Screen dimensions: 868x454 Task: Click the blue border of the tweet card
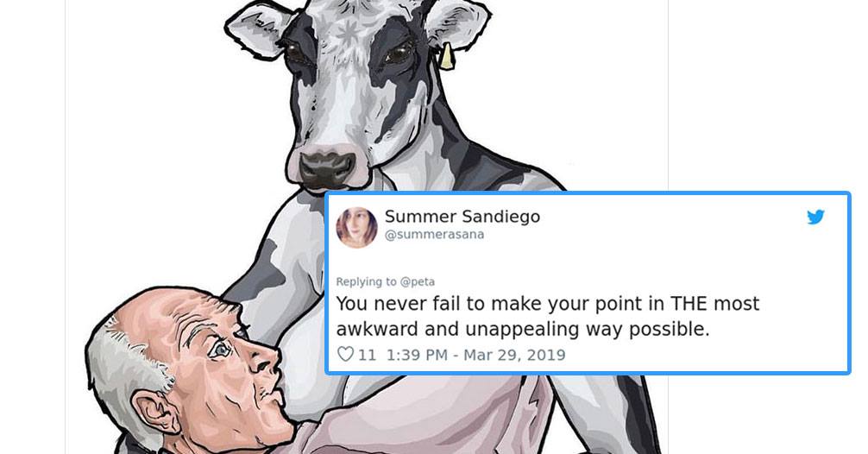(x=588, y=193)
